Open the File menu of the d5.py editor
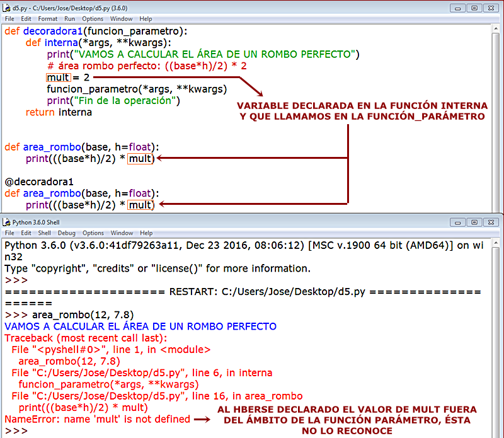Screen dimensions: 504x438 pos(9,18)
